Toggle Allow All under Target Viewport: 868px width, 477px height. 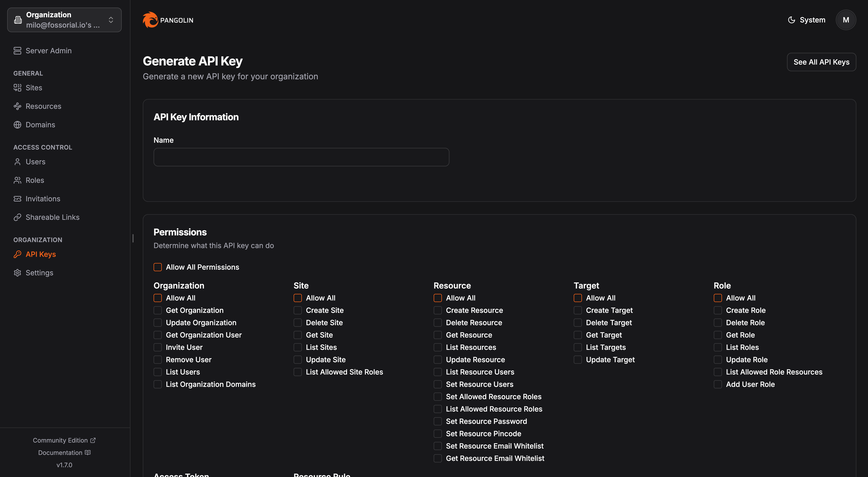(x=578, y=298)
